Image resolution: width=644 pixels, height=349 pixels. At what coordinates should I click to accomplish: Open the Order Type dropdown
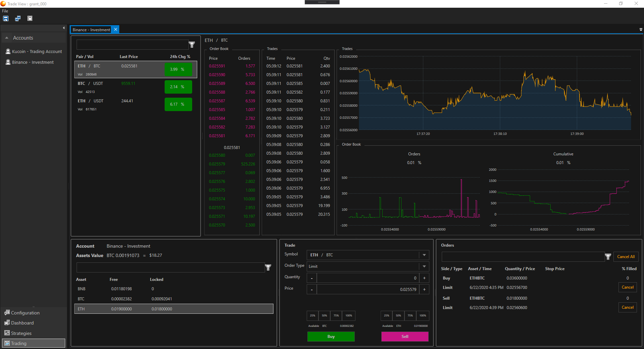click(x=424, y=266)
